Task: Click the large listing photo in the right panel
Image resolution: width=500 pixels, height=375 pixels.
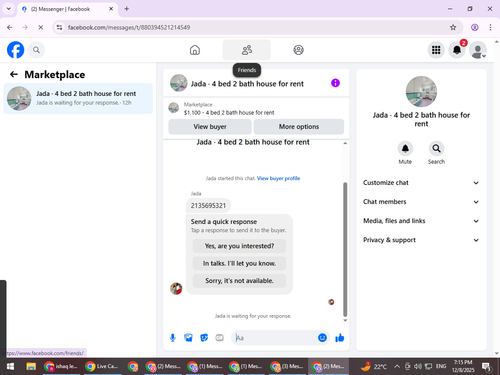Action: 421,91
